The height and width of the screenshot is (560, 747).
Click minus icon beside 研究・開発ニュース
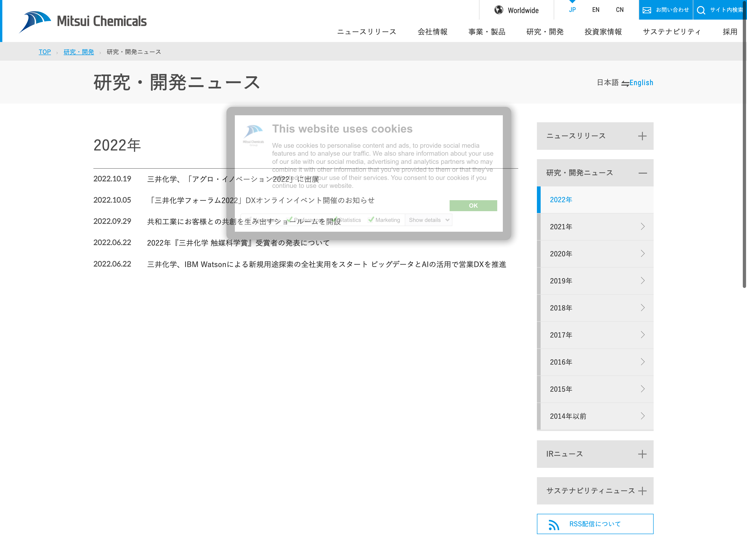642,173
